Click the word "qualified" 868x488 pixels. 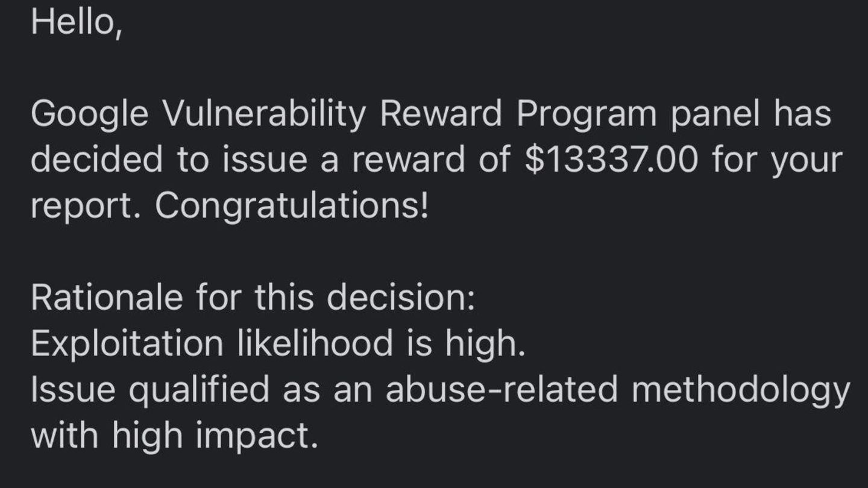coord(199,389)
